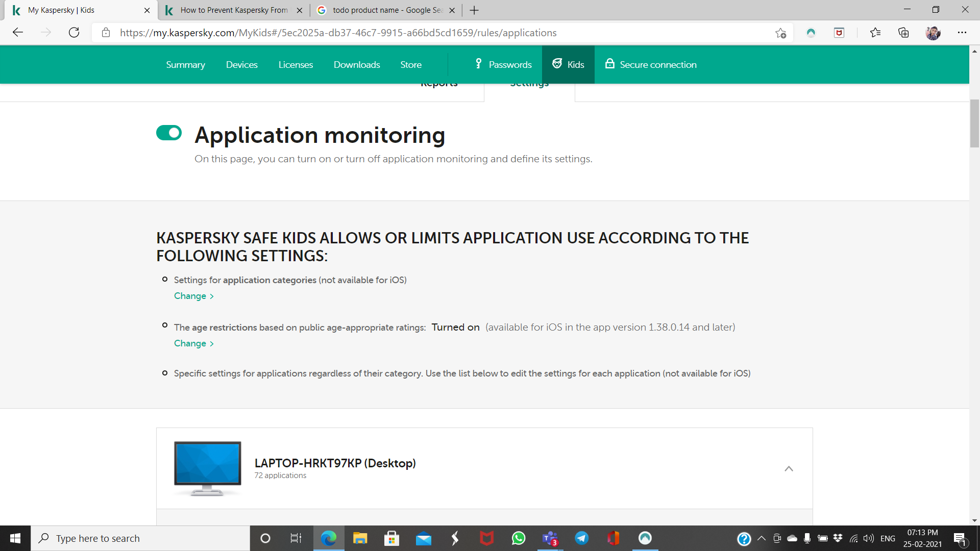Open WhatsApp from the taskbar
Screen dimensions: 980x551
[x=519, y=538]
